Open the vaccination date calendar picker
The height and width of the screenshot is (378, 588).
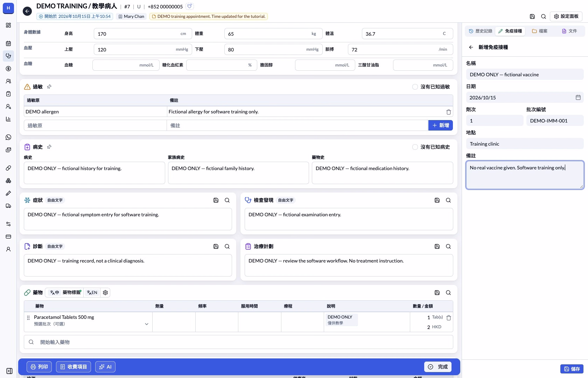(578, 97)
